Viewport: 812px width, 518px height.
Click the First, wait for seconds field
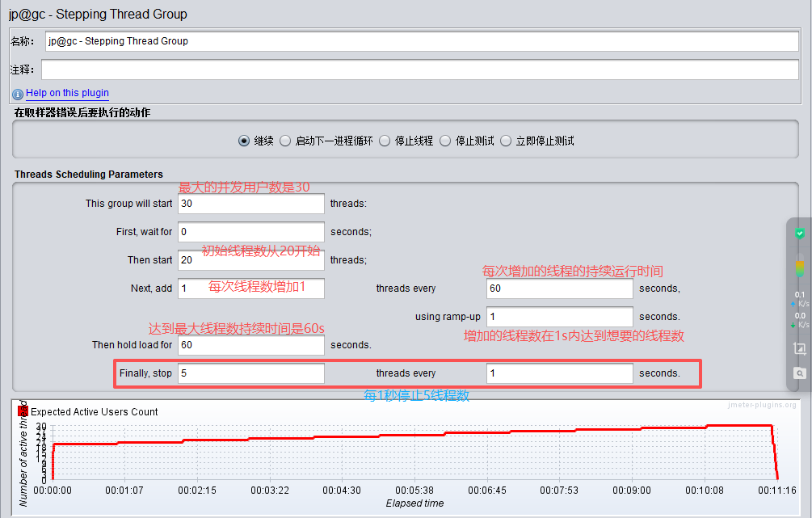coord(250,232)
